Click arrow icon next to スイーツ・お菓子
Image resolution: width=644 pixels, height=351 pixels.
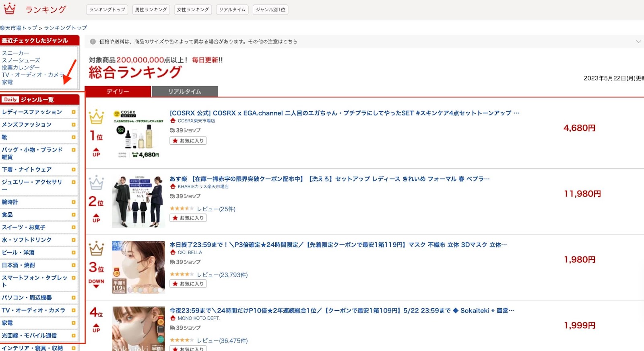coord(73,227)
